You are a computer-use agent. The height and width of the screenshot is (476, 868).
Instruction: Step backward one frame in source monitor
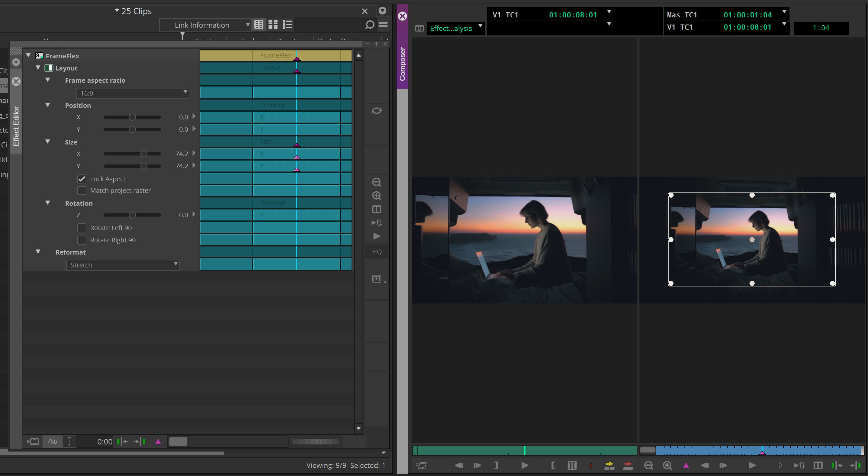(x=458, y=466)
